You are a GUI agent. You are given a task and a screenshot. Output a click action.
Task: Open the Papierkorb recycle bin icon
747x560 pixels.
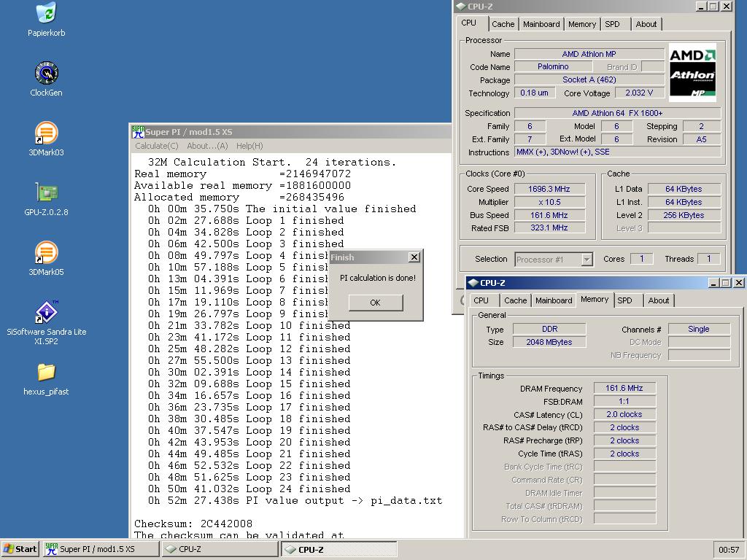(46, 13)
